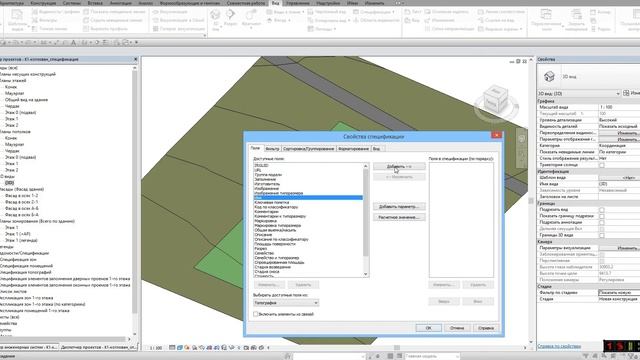Open the 1:100 view scale selector

pos(156,348)
